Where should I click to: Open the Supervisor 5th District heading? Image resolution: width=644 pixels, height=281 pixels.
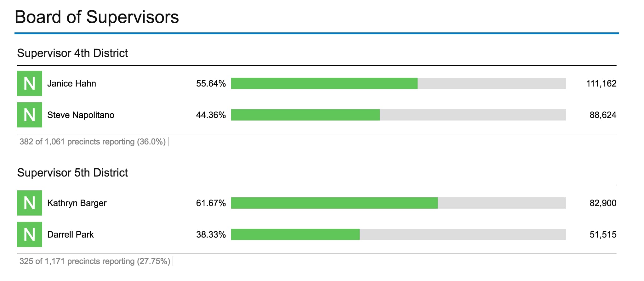click(72, 173)
